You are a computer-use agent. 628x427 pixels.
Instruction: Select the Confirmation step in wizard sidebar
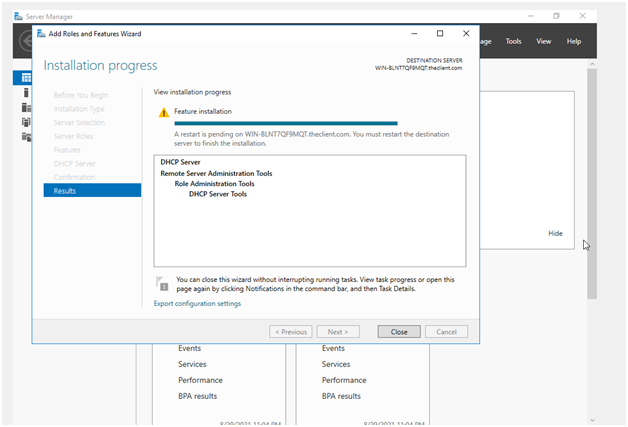(x=74, y=177)
